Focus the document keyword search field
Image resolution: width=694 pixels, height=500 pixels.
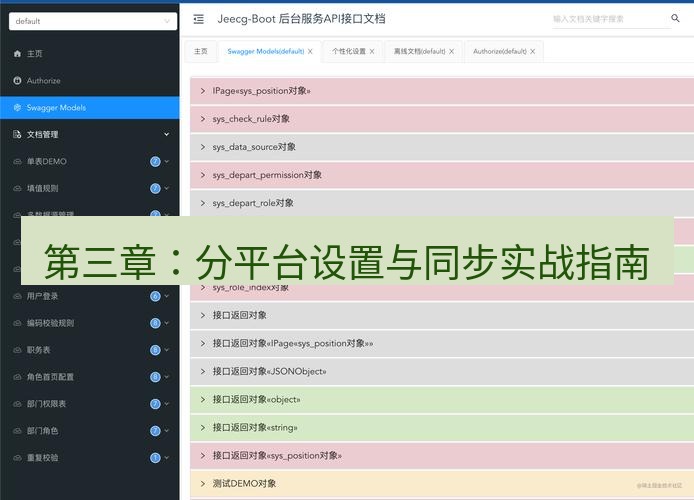(x=611, y=19)
